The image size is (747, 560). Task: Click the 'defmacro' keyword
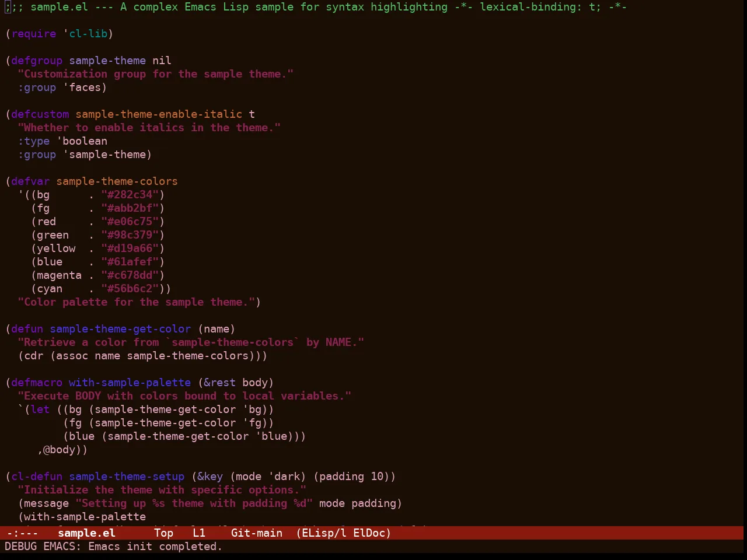click(37, 383)
